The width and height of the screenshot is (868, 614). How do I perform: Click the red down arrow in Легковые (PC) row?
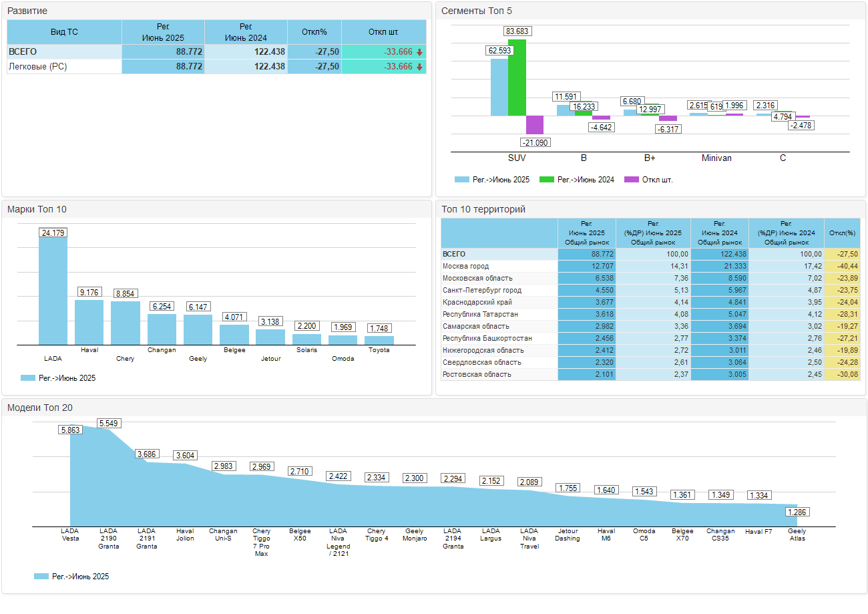(419, 67)
